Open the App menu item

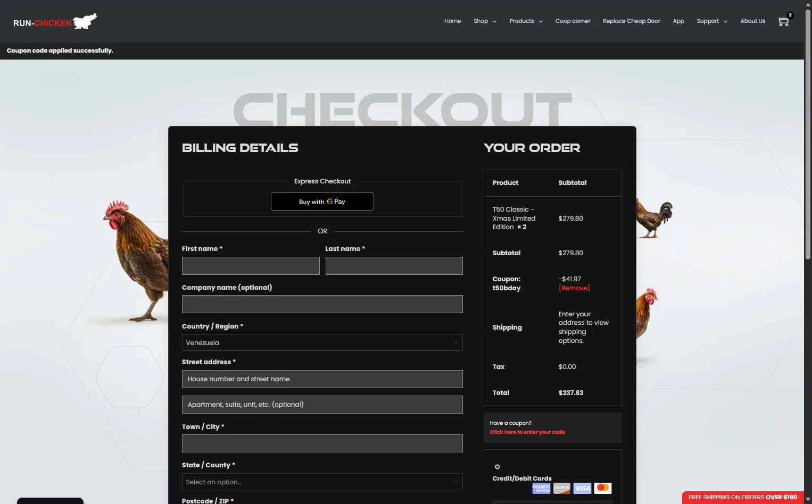678,21
